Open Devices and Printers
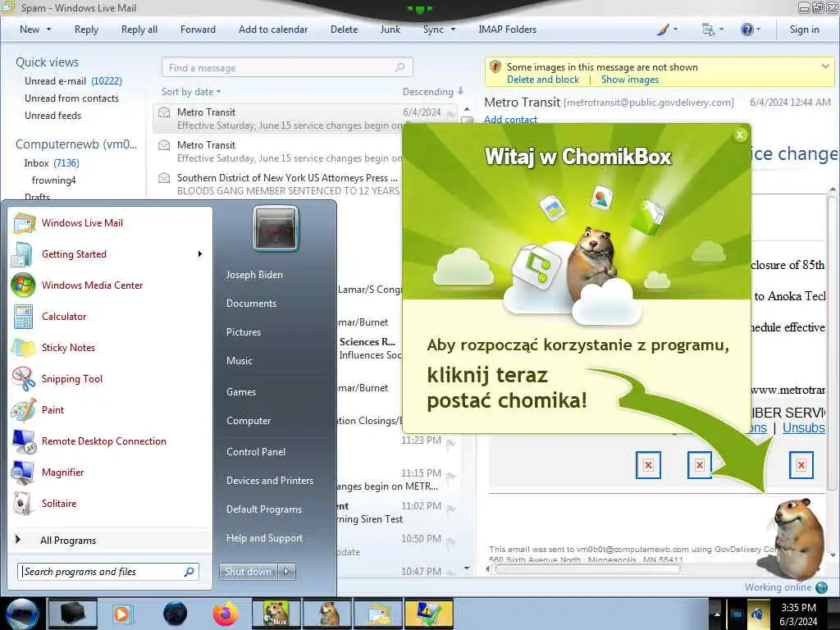Screen dimensions: 840x630 [x=269, y=481]
